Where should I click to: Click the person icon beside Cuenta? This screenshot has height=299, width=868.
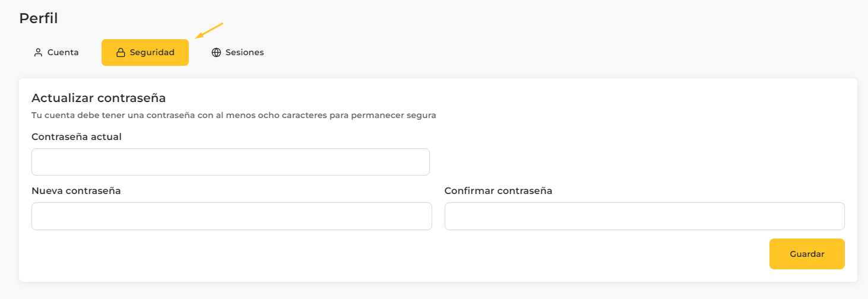tap(38, 53)
